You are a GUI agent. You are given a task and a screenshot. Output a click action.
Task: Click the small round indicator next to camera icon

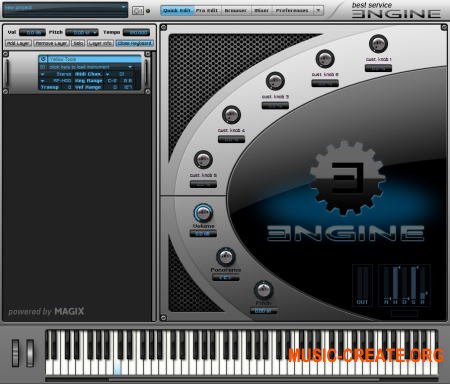[148, 11]
